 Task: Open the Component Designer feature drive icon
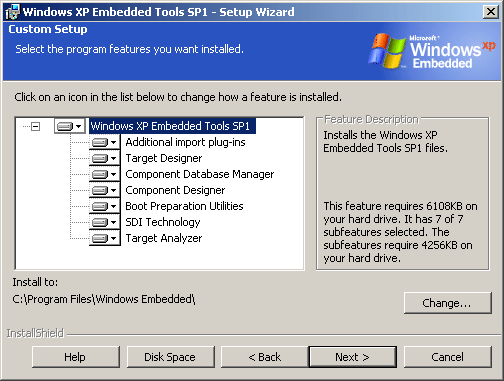104,190
